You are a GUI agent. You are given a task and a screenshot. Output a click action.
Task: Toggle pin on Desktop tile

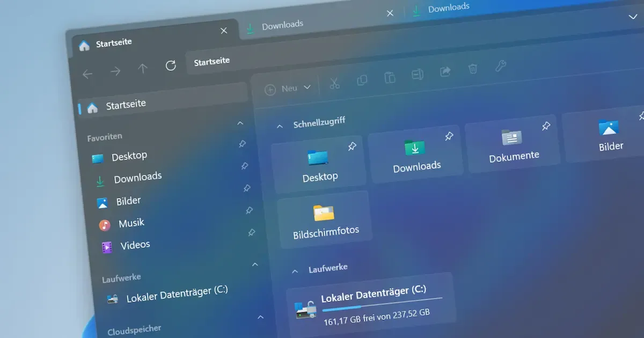click(x=352, y=146)
